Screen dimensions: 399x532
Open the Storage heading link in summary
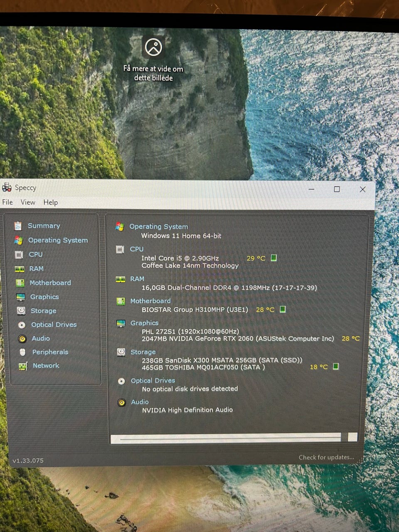point(143,352)
